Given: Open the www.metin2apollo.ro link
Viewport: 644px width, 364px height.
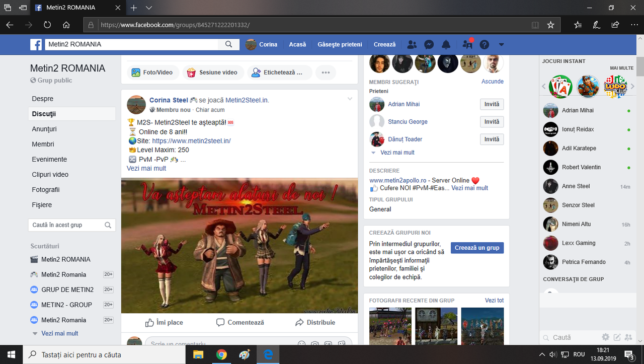Looking at the screenshot, I should pyautogui.click(x=398, y=180).
